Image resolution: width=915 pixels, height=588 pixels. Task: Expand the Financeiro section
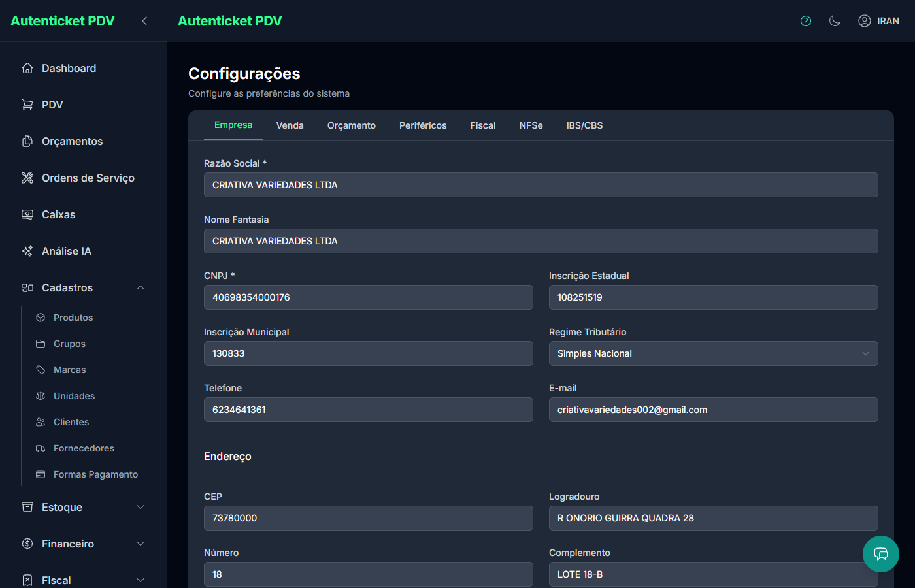pos(140,543)
